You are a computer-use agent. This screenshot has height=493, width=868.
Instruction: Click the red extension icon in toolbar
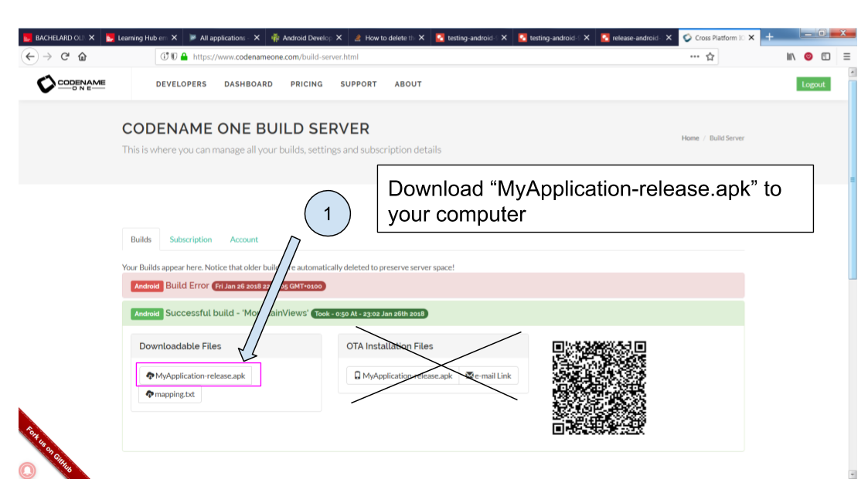(x=808, y=56)
